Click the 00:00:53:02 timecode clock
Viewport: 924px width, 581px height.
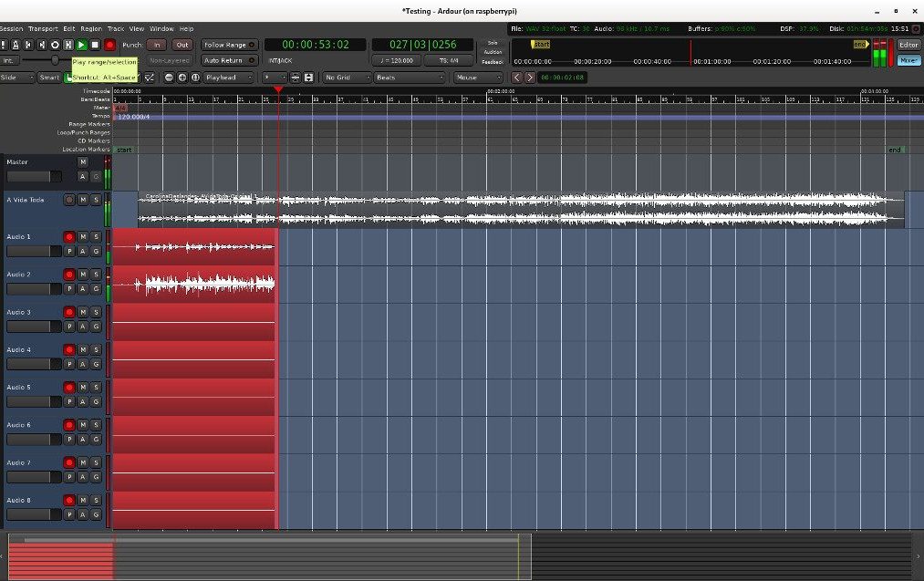coord(316,45)
